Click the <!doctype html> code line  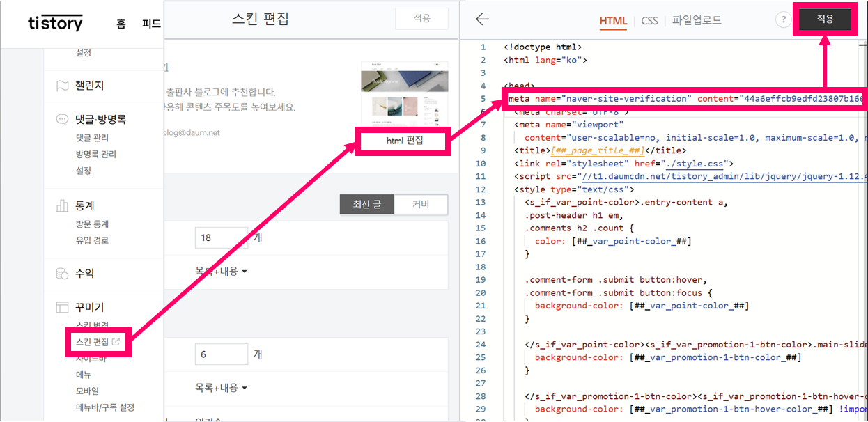coord(543,47)
